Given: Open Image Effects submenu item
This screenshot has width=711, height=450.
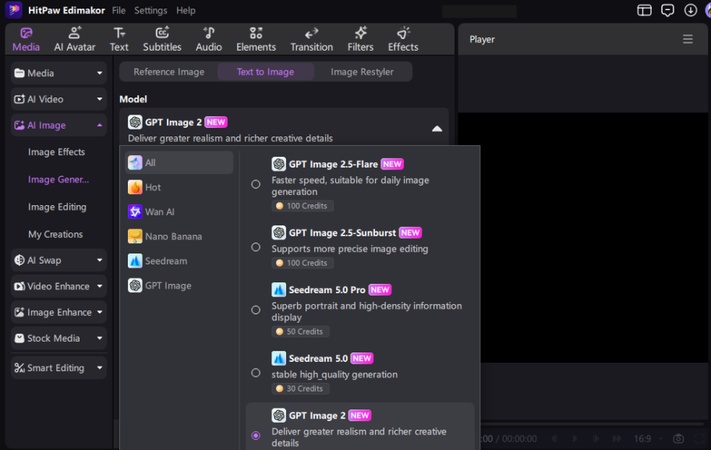Looking at the screenshot, I should tap(56, 152).
